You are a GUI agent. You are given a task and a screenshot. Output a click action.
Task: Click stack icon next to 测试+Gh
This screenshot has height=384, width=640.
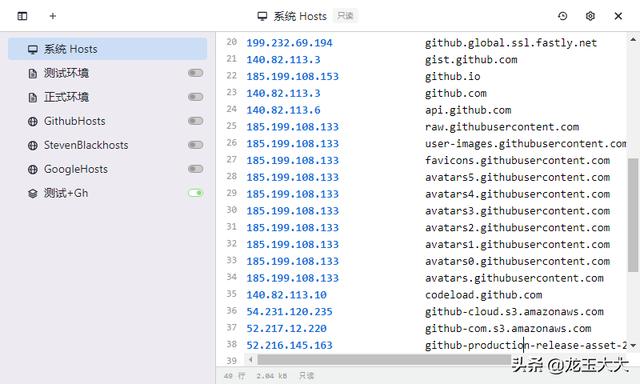point(33,193)
